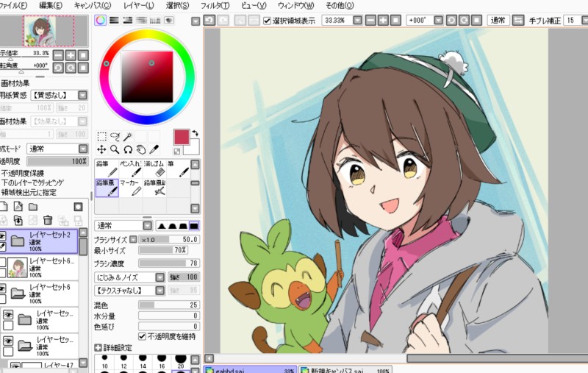This screenshot has width=588, height=373.
Task: Choose the 鉛筆 pencil brush
Action: tap(107, 169)
